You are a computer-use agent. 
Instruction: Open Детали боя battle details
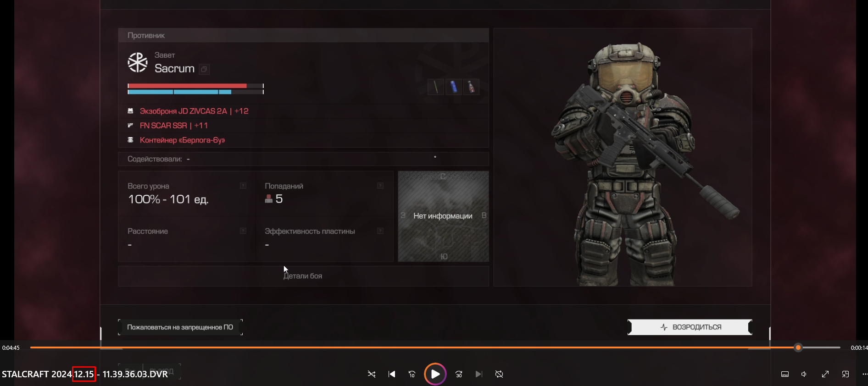303,276
